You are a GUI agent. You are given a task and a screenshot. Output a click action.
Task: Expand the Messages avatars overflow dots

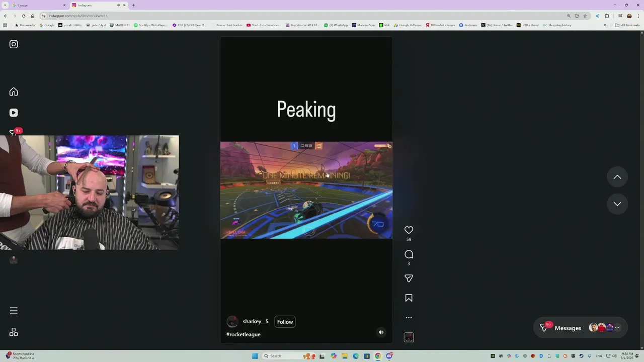(617, 328)
